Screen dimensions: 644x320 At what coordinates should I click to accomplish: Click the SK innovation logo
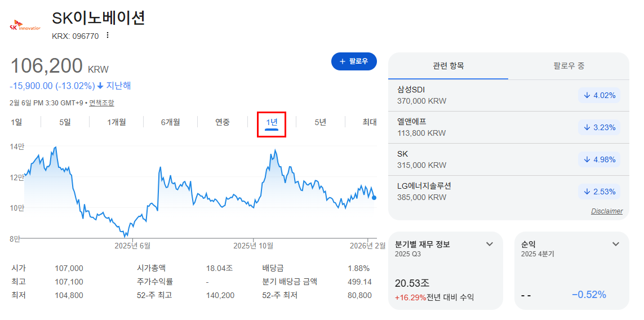25,25
